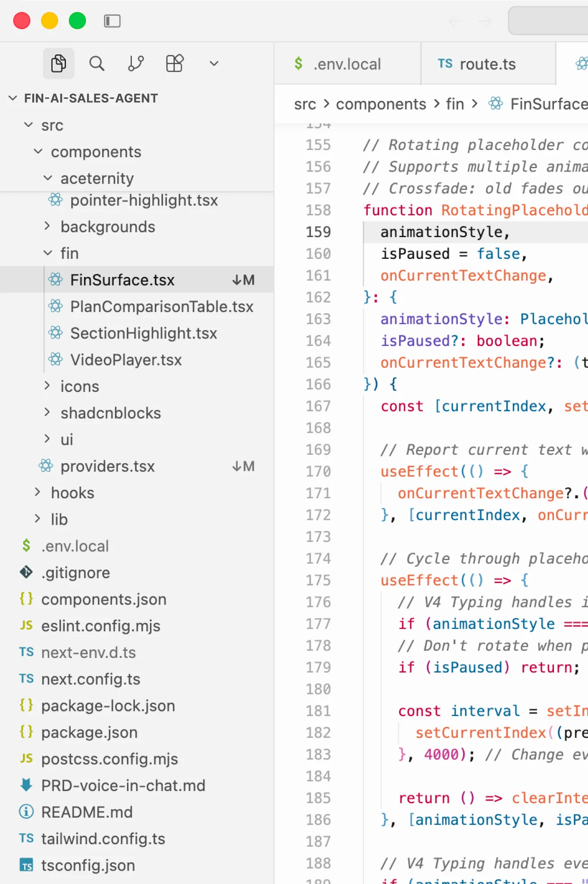Screen dimensions: 588x884
Task: Select FinSurface.tsx in the explorer
Action: pos(137,280)
